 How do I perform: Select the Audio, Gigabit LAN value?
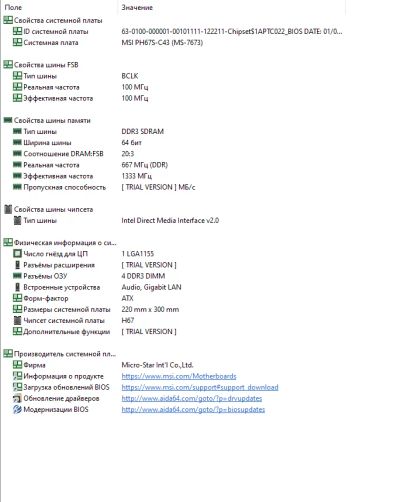[151, 287]
